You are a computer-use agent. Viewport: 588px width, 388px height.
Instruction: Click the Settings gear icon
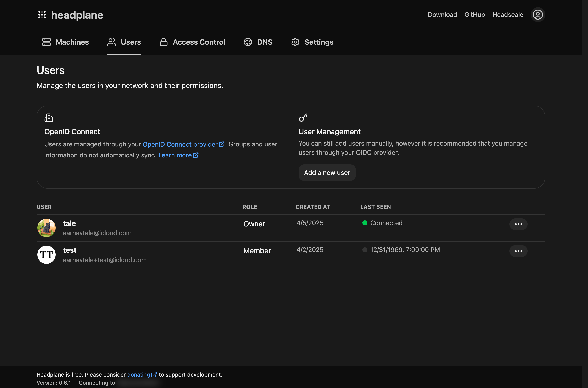(295, 42)
